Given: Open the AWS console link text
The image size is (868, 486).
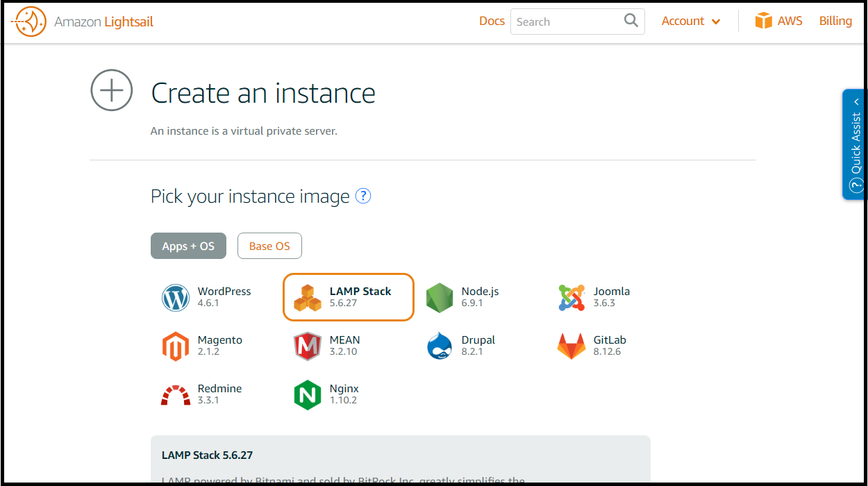Looking at the screenshot, I should click(790, 21).
